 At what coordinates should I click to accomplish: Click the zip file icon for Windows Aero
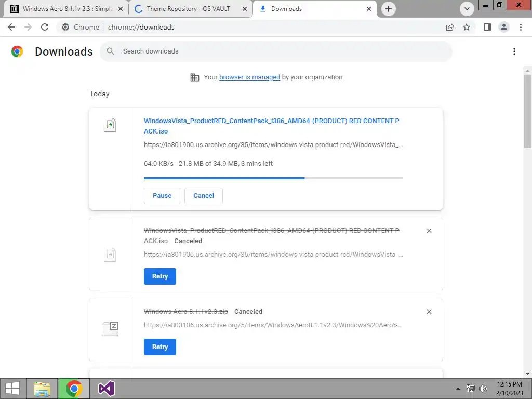coord(110,328)
